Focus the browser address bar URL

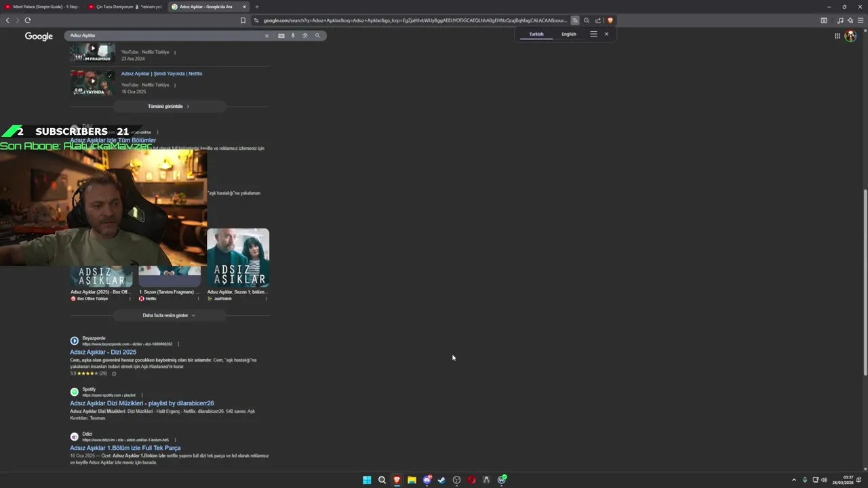click(415, 20)
